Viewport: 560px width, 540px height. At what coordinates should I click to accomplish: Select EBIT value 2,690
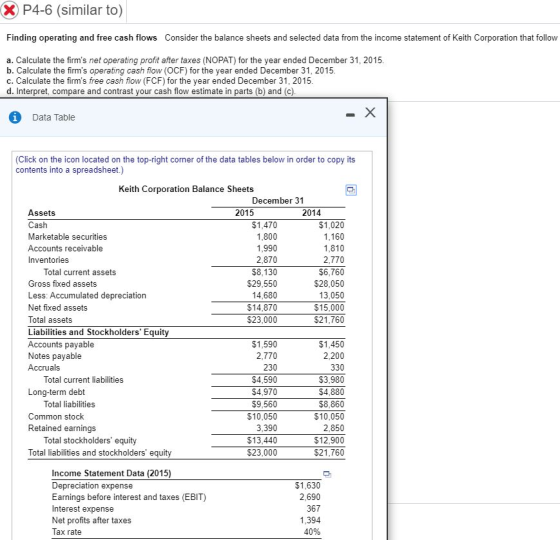[310, 497]
